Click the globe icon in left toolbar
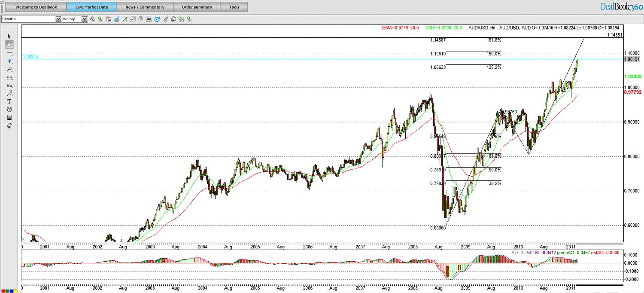The image size is (644, 293). 9,125
